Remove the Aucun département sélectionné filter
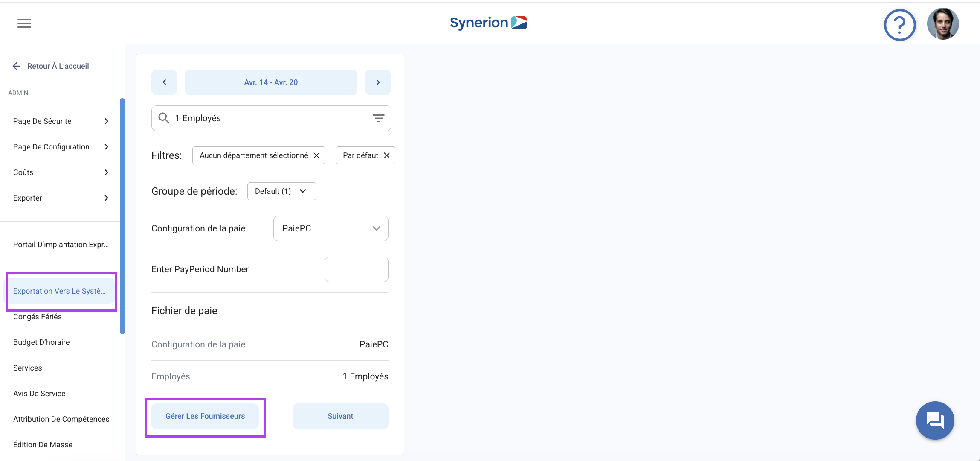The width and height of the screenshot is (980, 461). pyautogui.click(x=316, y=155)
